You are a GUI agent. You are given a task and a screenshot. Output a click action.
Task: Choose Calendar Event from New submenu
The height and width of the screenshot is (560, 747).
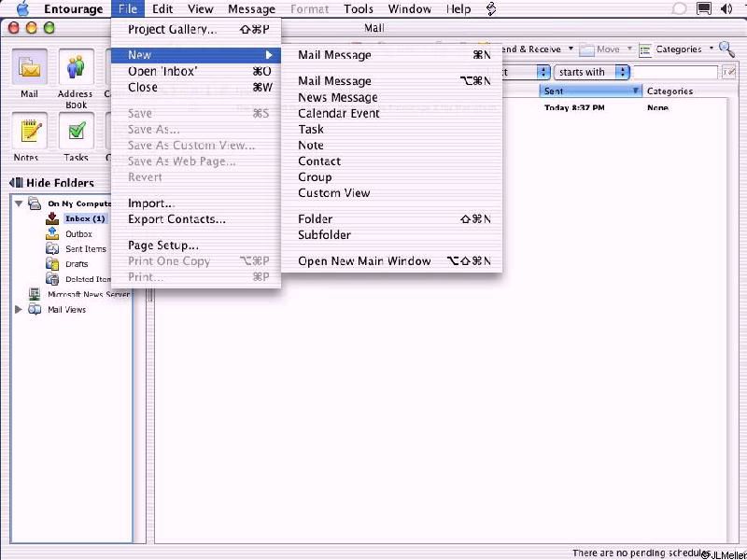point(391,113)
